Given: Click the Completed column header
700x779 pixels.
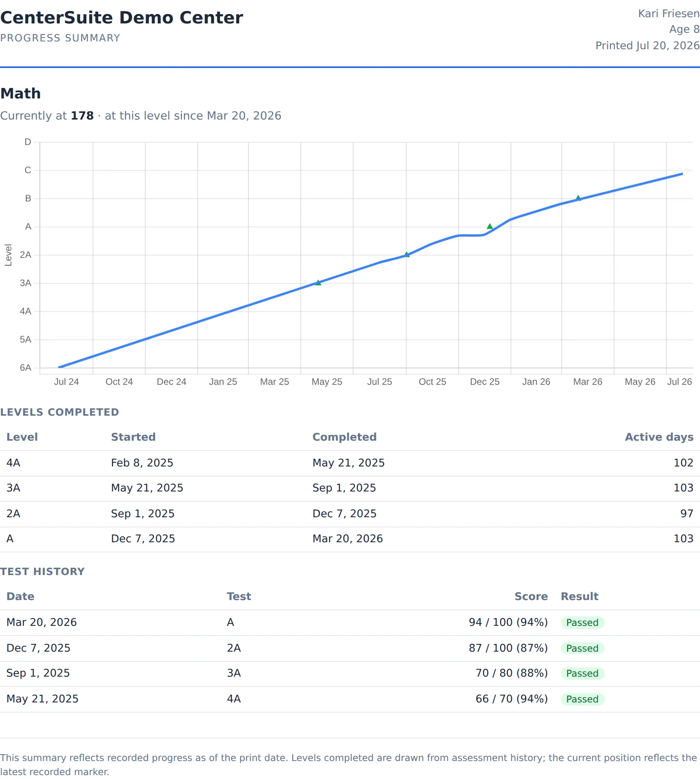Looking at the screenshot, I should point(344,437).
